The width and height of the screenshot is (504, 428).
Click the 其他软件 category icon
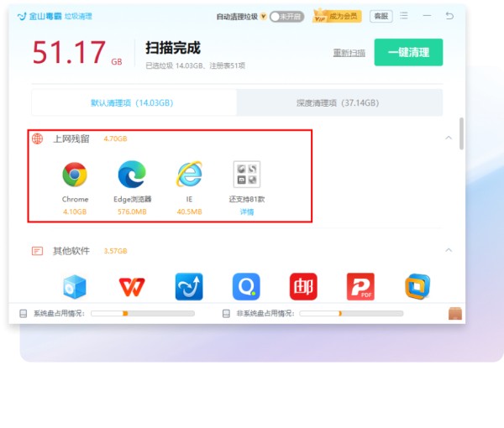tap(37, 251)
